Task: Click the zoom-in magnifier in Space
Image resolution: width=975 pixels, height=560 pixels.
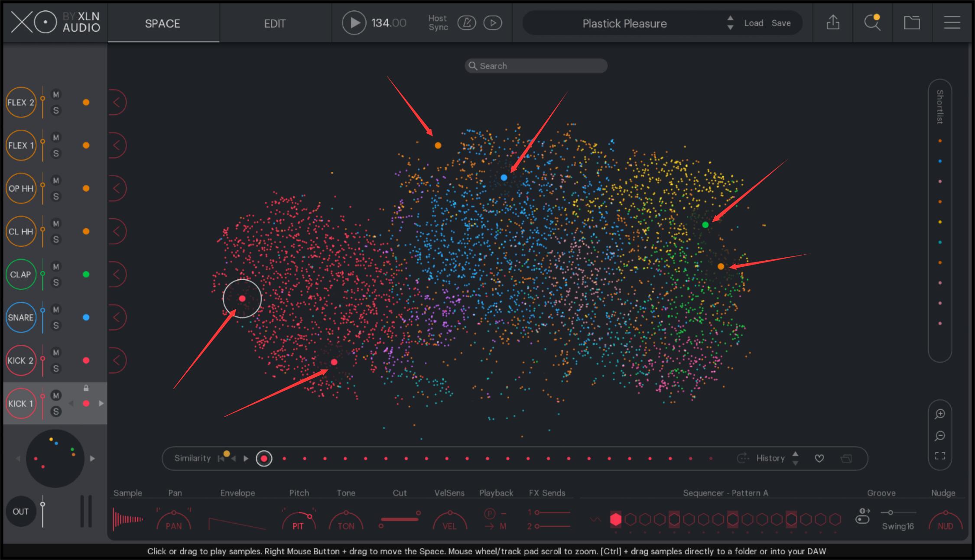Action: click(x=939, y=414)
